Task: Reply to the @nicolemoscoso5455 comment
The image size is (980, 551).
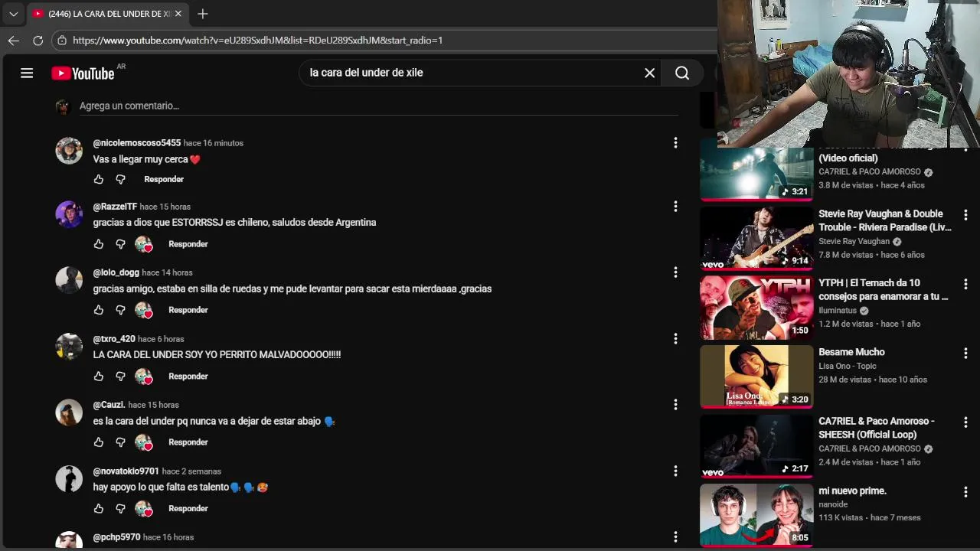Action: pos(164,179)
